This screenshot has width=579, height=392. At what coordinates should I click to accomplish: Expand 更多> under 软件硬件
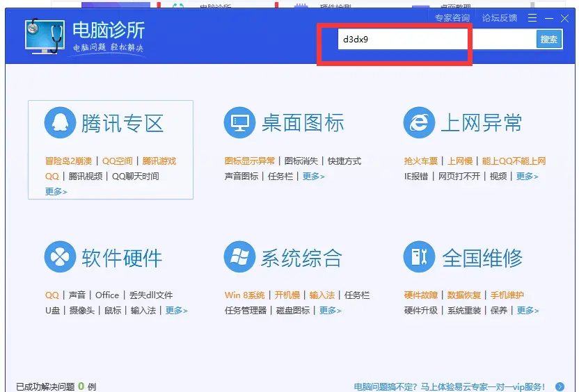(176, 311)
